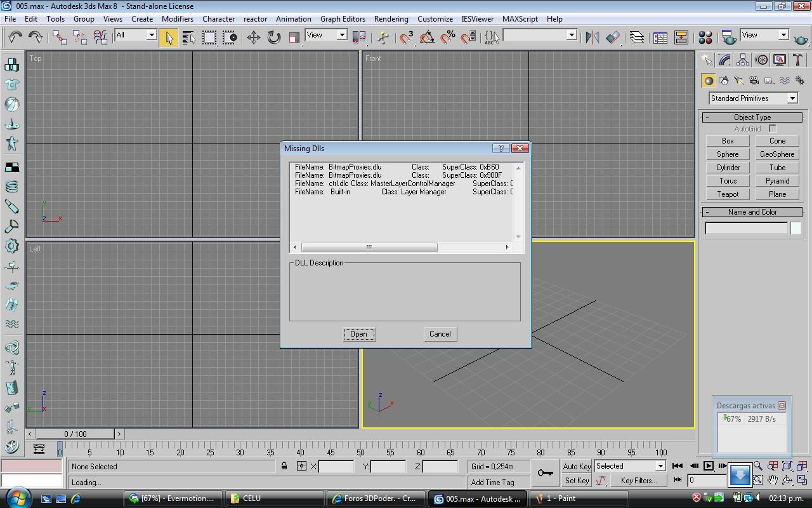Toggle the 3D Snaps button
812x508 pixels.
pos(407,37)
